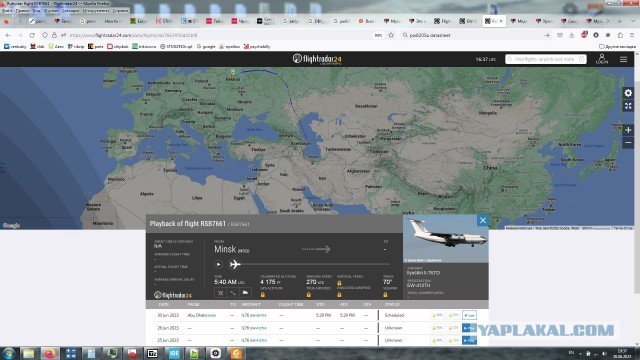Screen dimensions: 640x360
Task: Click the Google logo on the map
Action: point(11,225)
